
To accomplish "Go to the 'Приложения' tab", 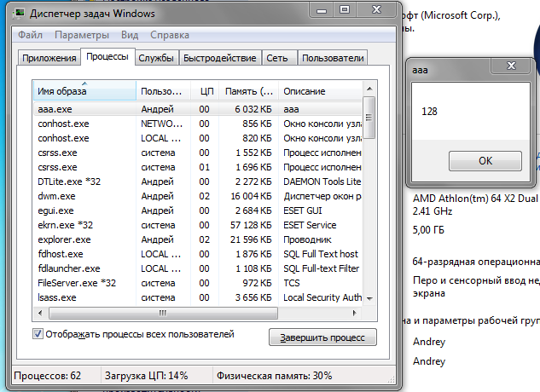I will tap(49, 58).
